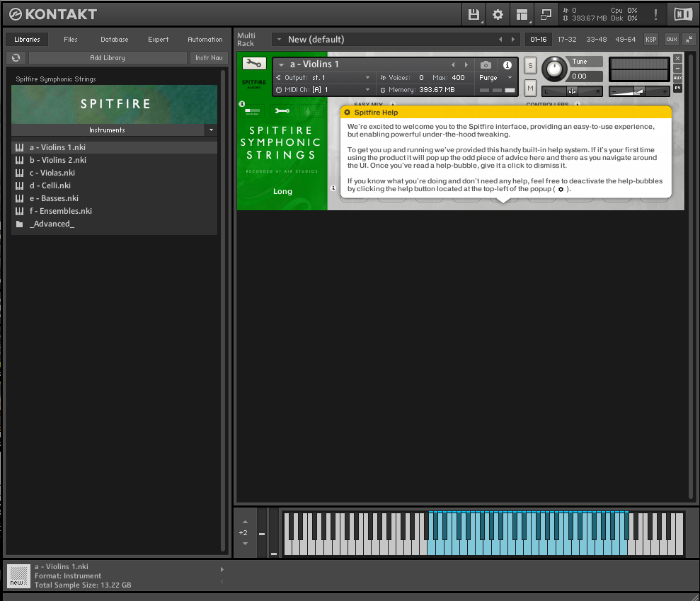The width and height of the screenshot is (700, 601).
Task: Open the Spitfire expert view wrench icon
Action: 282,110
